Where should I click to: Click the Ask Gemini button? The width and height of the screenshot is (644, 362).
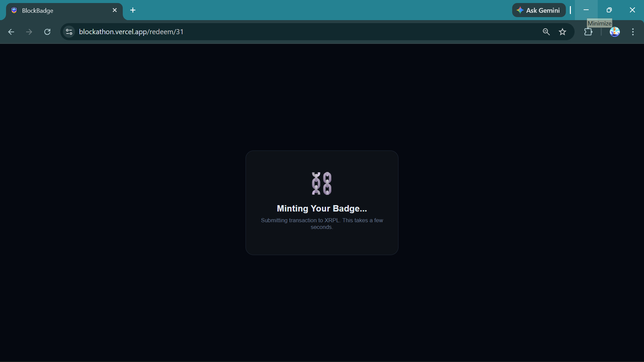[x=539, y=10]
